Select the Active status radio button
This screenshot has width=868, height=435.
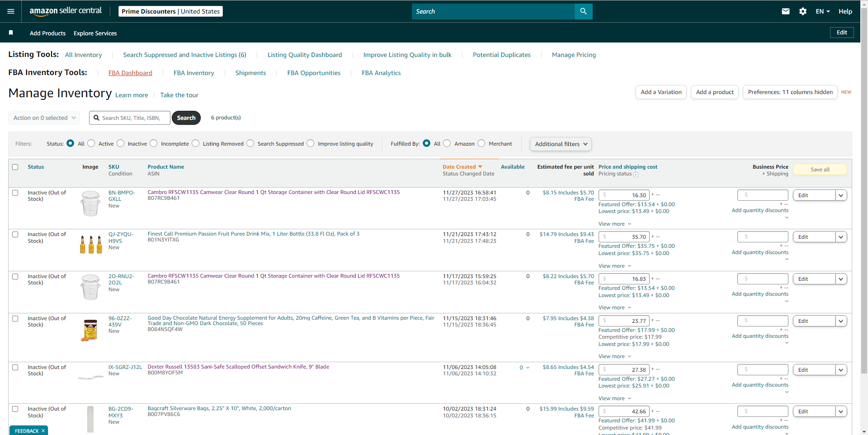[91, 143]
